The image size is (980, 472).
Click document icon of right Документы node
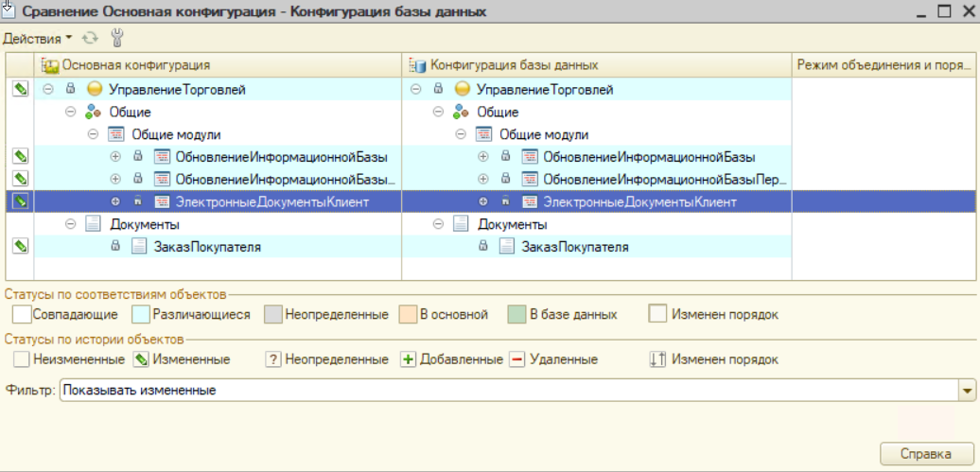pos(462,224)
